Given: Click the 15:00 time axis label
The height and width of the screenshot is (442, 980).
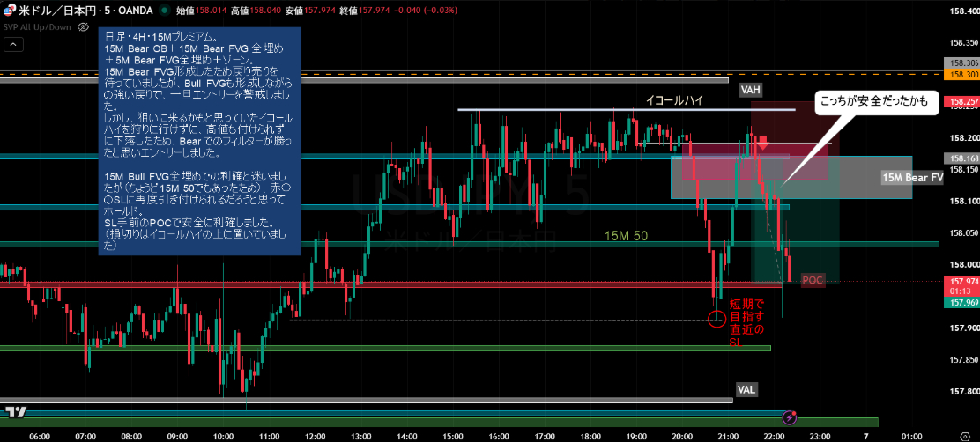Looking at the screenshot, I should click(x=452, y=436).
